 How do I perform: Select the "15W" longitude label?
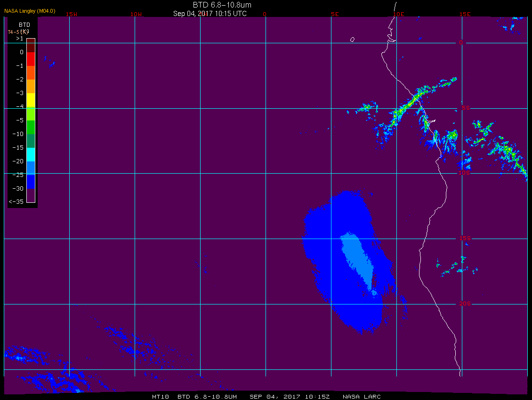(72, 14)
